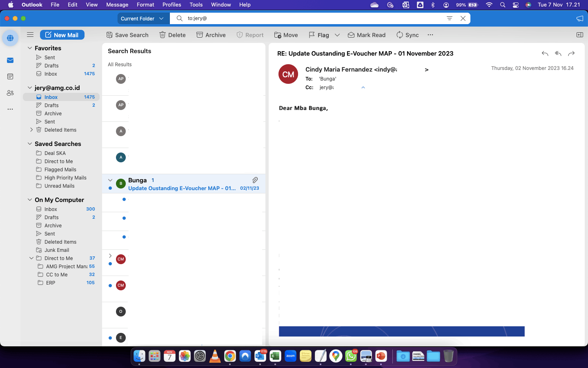Toggle the sidebar hamburger menu

(x=30, y=35)
